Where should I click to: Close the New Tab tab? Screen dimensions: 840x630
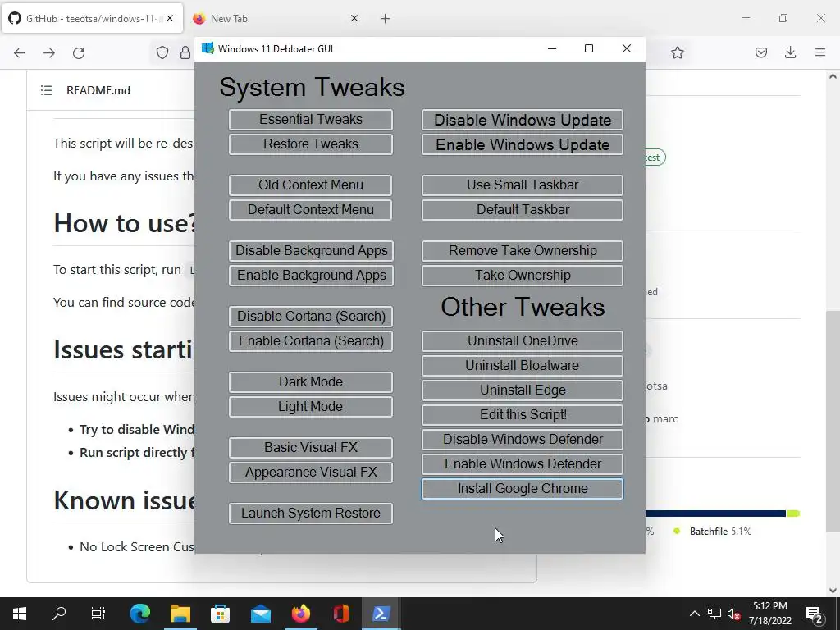click(x=354, y=18)
